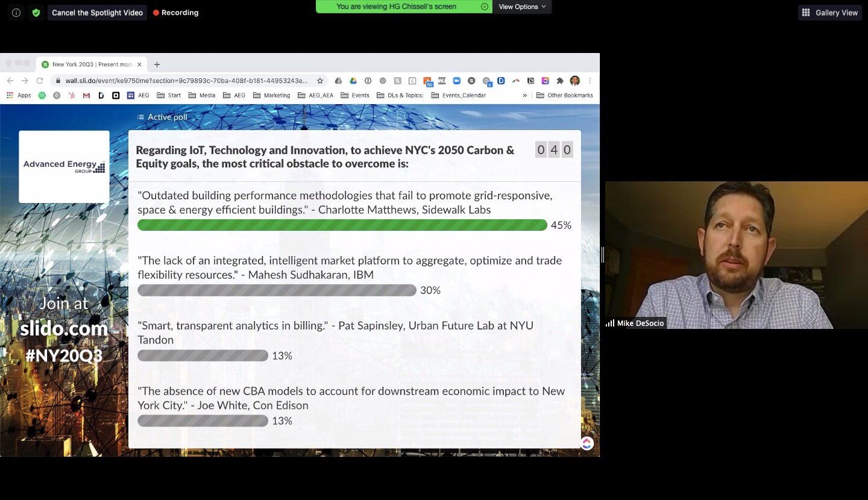868x500 pixels.
Task: Reload the Slido page
Action: click(40, 81)
